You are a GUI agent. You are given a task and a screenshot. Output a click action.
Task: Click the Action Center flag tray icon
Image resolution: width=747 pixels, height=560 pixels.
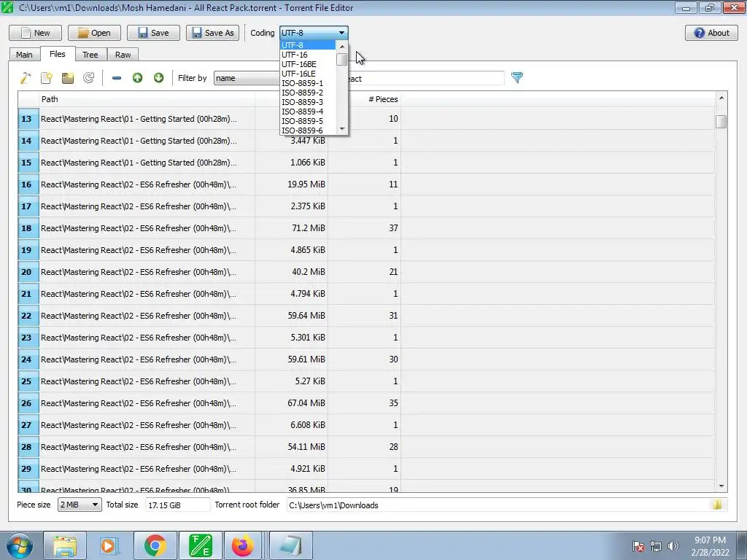[x=638, y=546]
